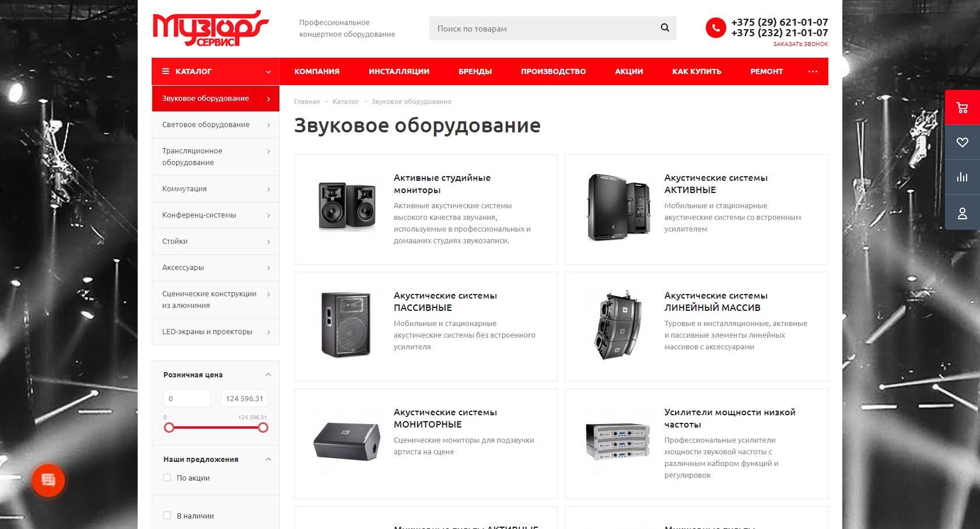Enable the "По акции" checkbox
This screenshot has width=980, height=529.
pyautogui.click(x=167, y=478)
